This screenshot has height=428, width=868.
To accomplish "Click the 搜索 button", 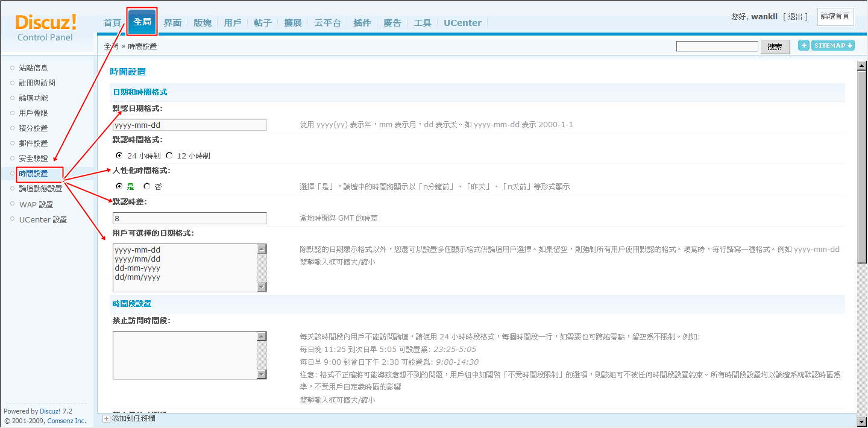I will 775,47.
